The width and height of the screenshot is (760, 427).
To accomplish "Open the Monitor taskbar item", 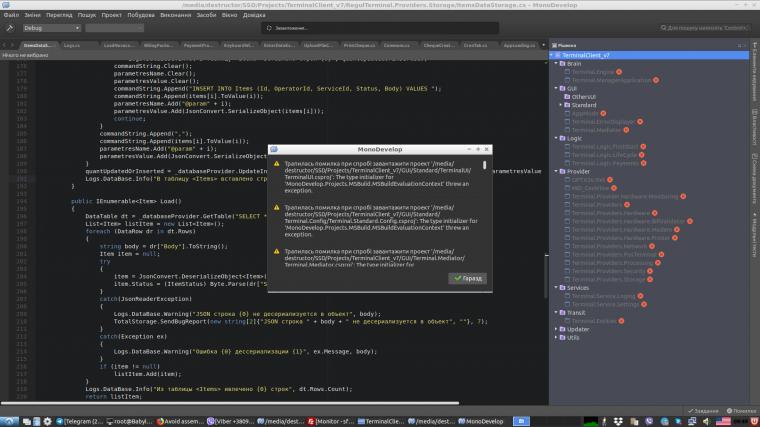I will [x=331, y=421].
